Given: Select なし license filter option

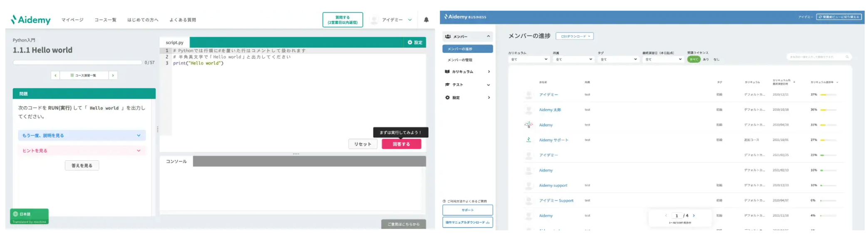Looking at the screenshot, I should (x=716, y=60).
